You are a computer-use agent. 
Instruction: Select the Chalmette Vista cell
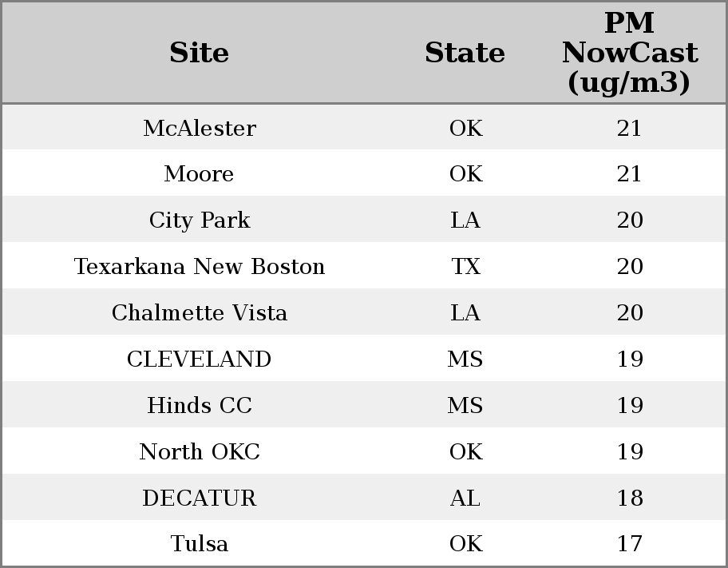200,312
